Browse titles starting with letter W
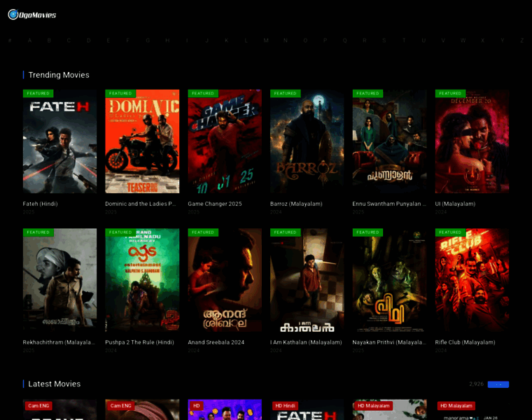This screenshot has height=420, width=532. click(x=463, y=41)
